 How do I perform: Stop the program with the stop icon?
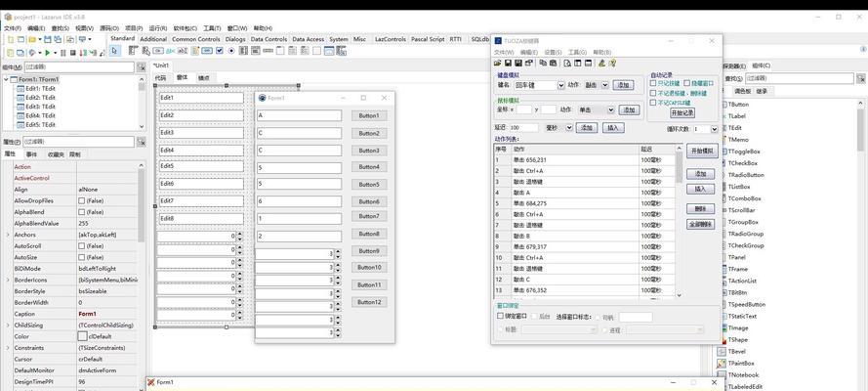point(72,53)
